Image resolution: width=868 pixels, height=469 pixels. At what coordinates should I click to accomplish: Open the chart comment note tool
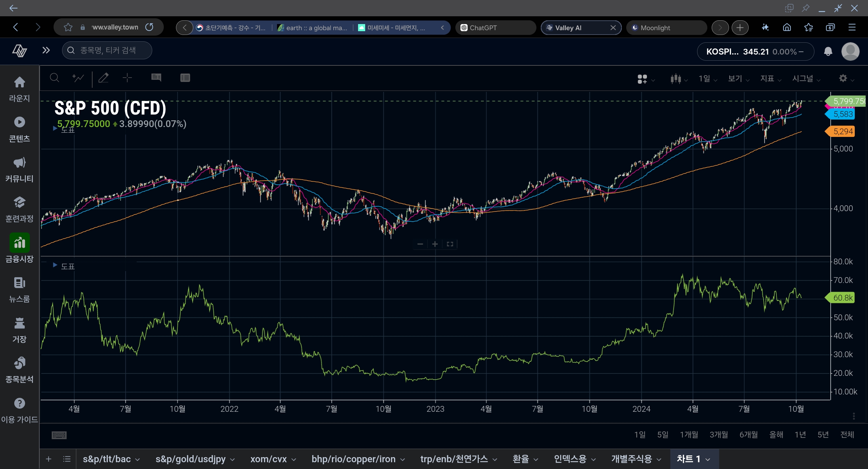[x=156, y=78]
